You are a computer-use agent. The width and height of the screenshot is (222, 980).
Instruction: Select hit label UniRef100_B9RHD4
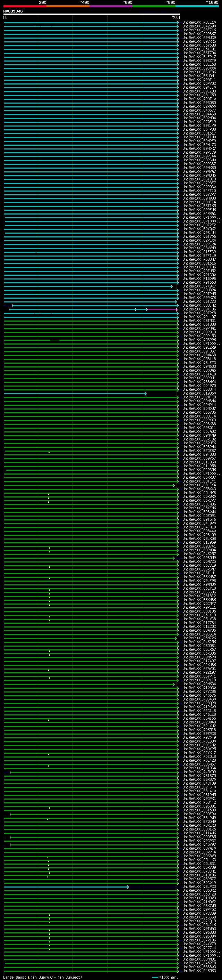(199, 118)
